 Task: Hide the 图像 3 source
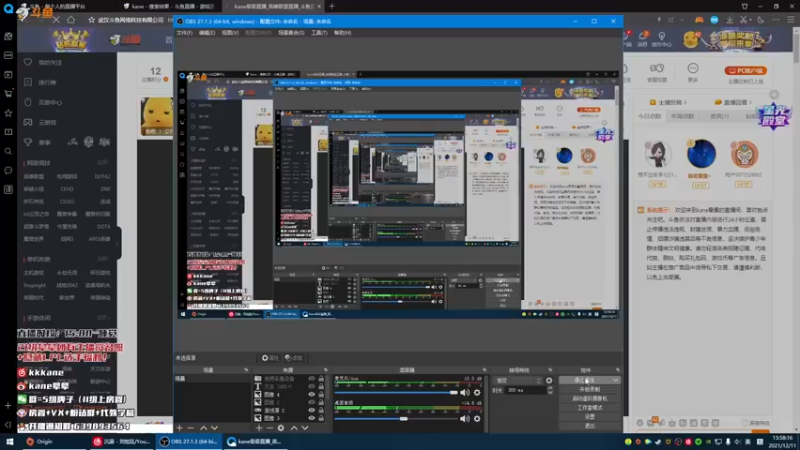(311, 418)
